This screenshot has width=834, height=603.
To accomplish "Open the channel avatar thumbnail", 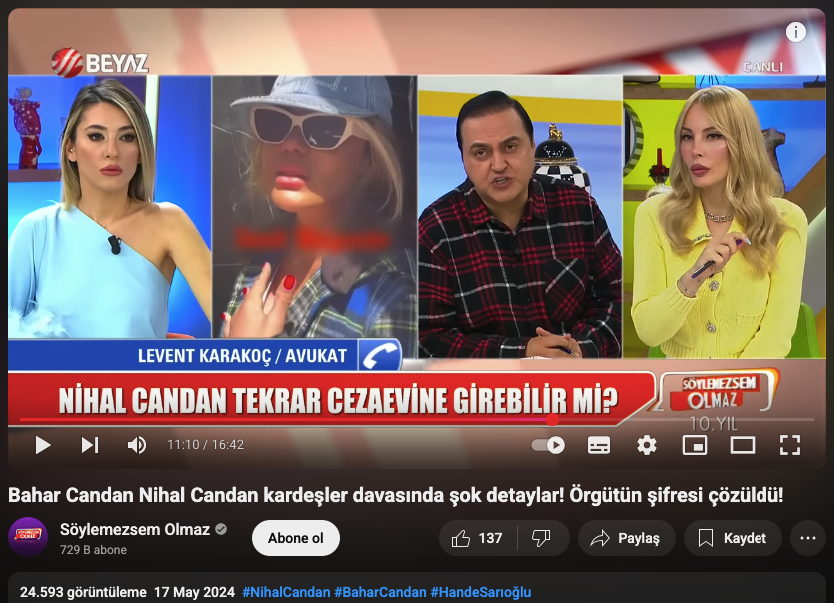I will (x=28, y=537).
